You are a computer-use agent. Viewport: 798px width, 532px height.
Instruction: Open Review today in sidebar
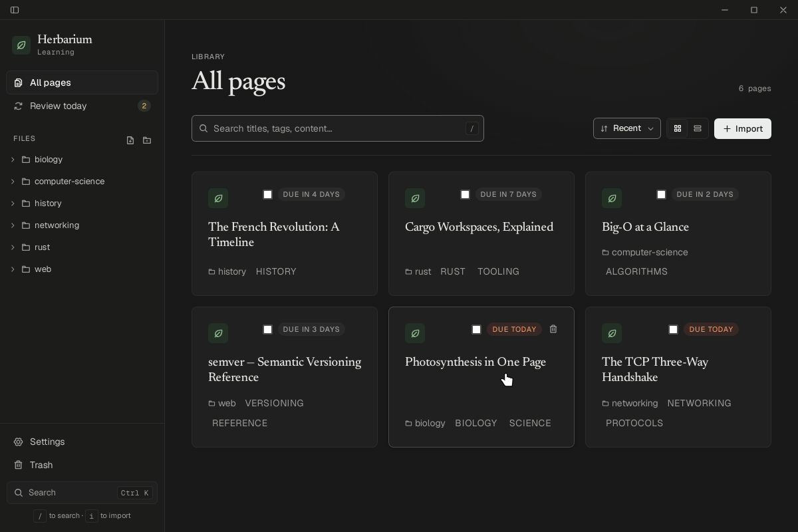pos(82,106)
